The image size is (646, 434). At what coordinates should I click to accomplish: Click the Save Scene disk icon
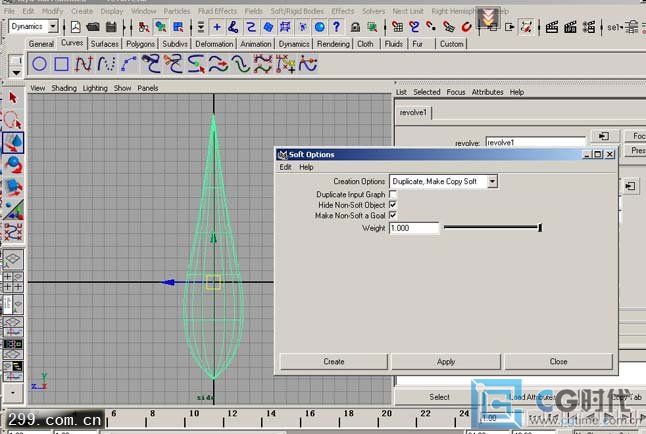[111, 27]
